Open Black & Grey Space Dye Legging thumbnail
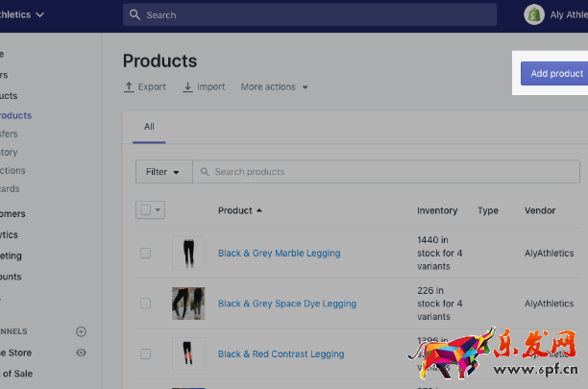The height and width of the screenshot is (389, 588). click(187, 304)
